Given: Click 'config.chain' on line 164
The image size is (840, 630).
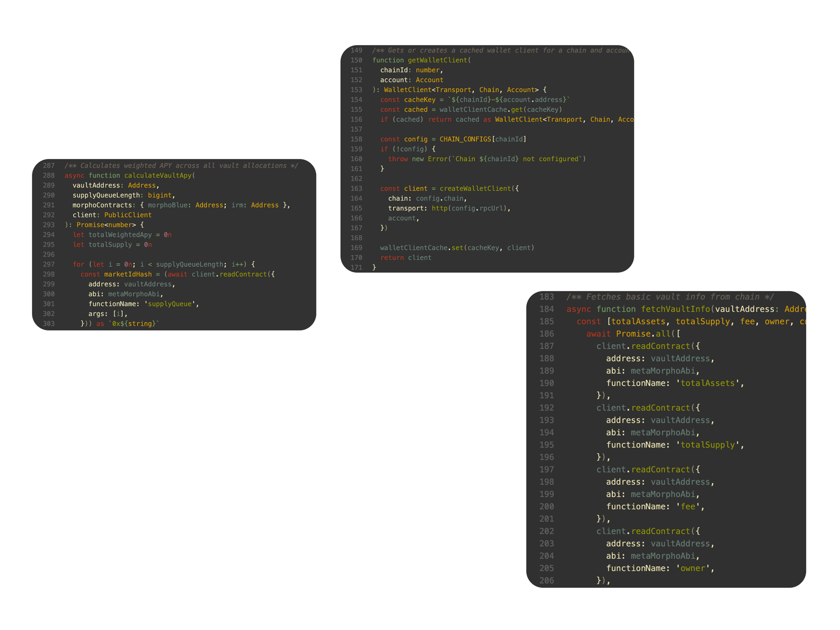Looking at the screenshot, I should (x=439, y=198).
